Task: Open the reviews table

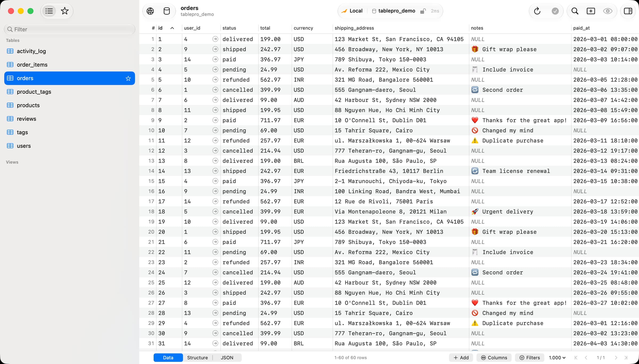Action: (69, 119)
